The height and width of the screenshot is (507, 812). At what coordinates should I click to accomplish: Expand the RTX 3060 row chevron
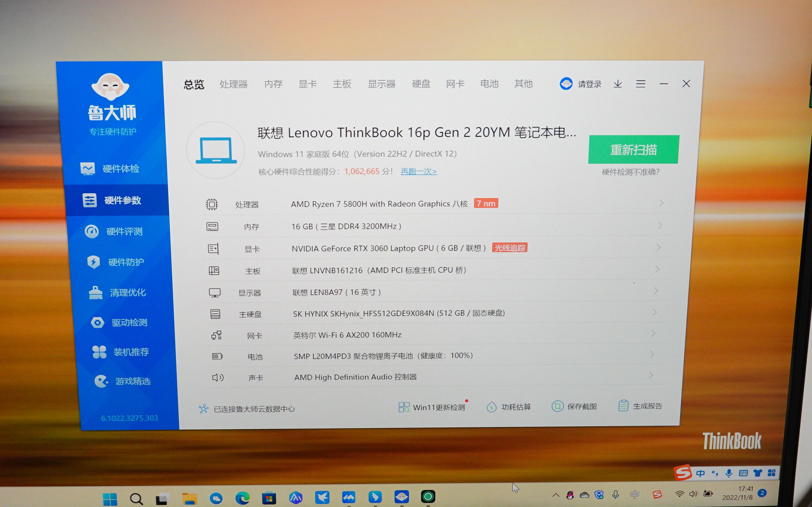(658, 248)
